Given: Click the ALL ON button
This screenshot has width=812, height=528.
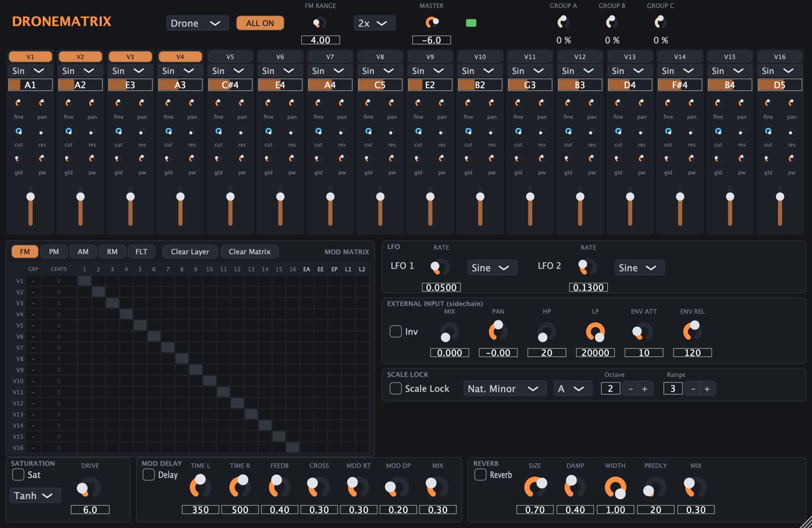Looking at the screenshot, I should point(260,23).
